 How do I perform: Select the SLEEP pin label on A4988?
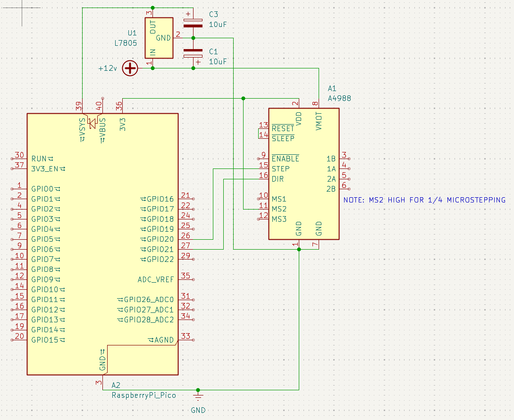pos(283,138)
